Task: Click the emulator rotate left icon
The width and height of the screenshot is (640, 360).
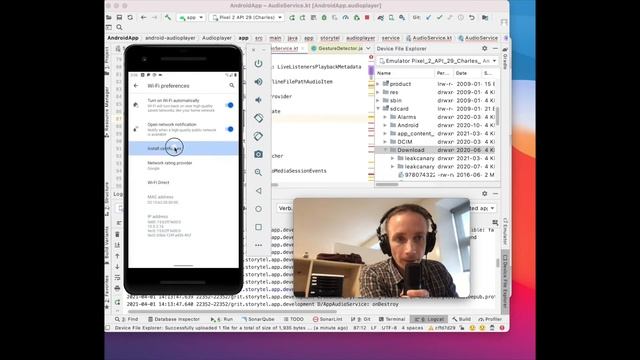Action: click(258, 118)
